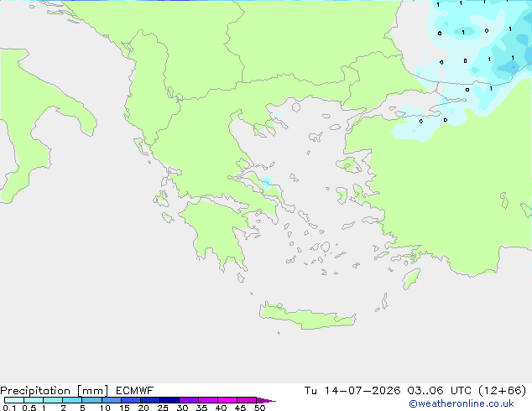
Task: Pick the 35–40 mm purple legend swatch
Action: (208, 400)
